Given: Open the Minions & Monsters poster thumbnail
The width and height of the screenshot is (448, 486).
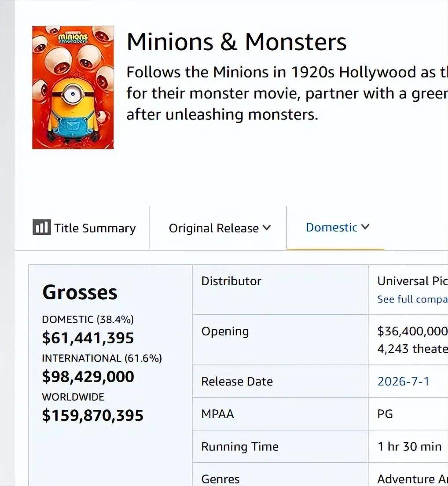Looking at the screenshot, I should 73,88.
